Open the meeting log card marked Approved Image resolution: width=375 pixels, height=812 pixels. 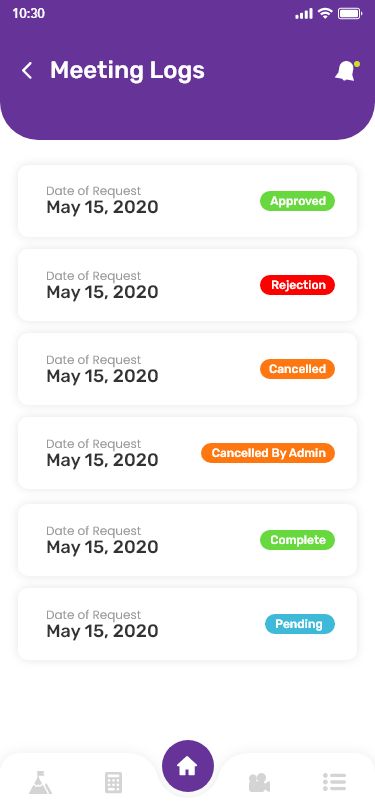coord(188,201)
